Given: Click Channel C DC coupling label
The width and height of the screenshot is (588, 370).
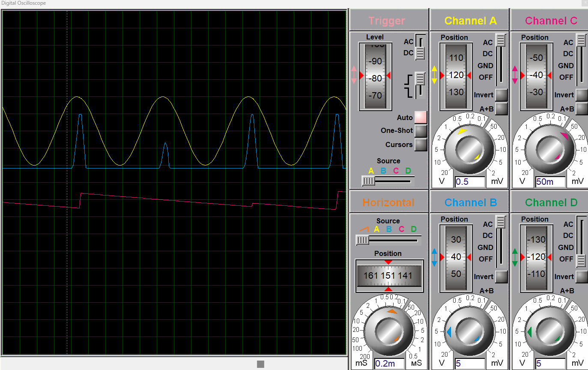Looking at the screenshot, I should (568, 54).
